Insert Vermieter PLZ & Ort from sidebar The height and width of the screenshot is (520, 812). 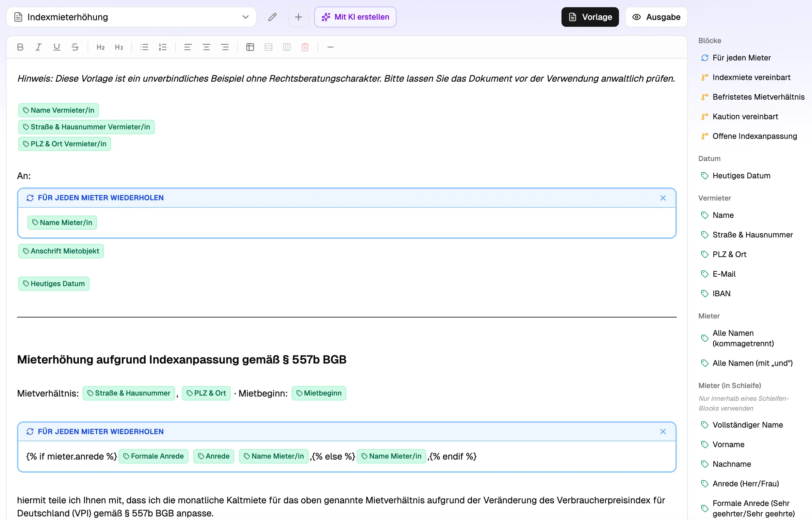(x=723, y=254)
